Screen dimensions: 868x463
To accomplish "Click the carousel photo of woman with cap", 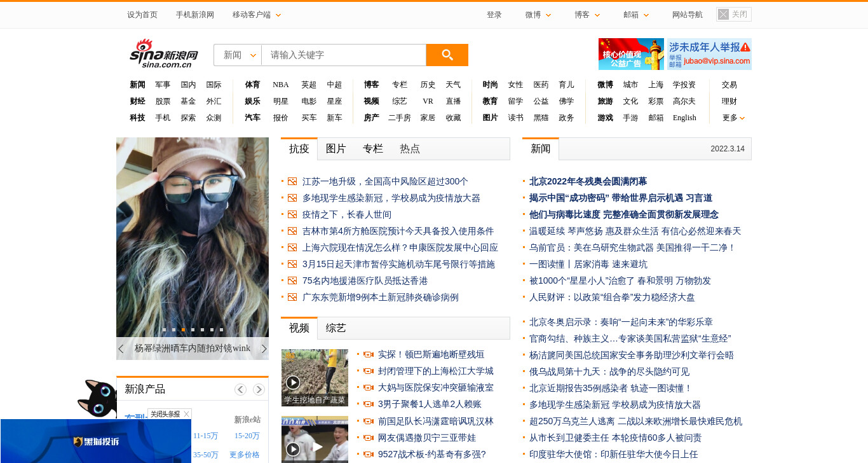I will (x=193, y=237).
